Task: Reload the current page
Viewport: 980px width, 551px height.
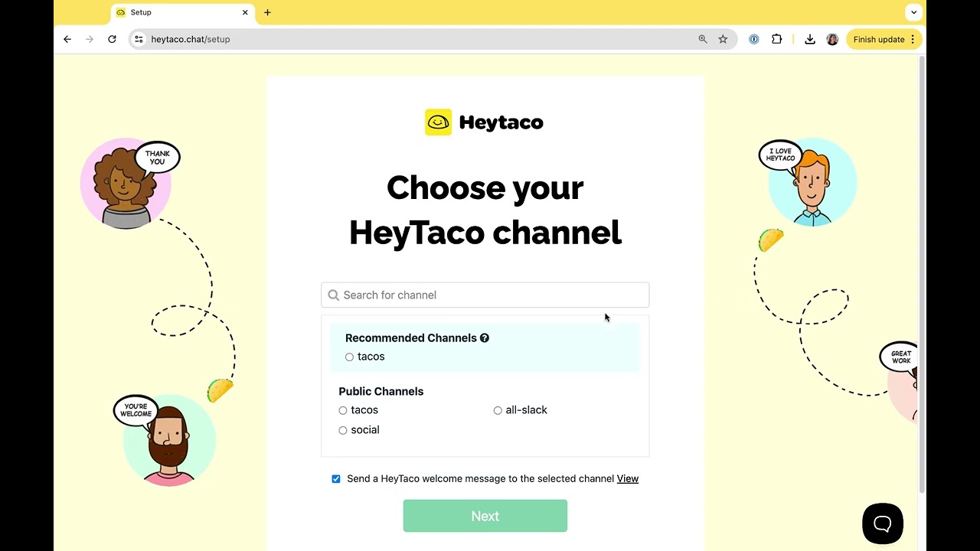Action: [112, 39]
